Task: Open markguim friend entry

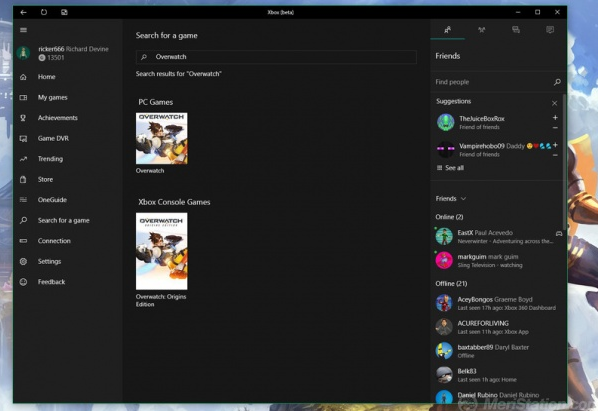Action: click(498, 260)
